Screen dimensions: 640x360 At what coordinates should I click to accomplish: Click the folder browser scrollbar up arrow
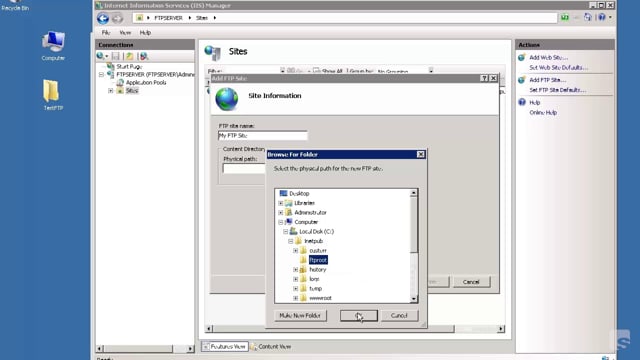413,193
